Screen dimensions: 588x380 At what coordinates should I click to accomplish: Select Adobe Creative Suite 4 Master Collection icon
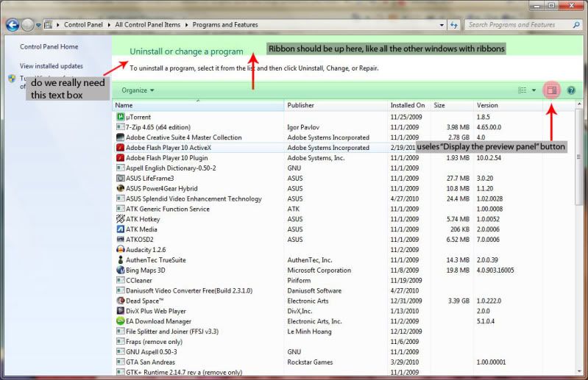coord(121,137)
